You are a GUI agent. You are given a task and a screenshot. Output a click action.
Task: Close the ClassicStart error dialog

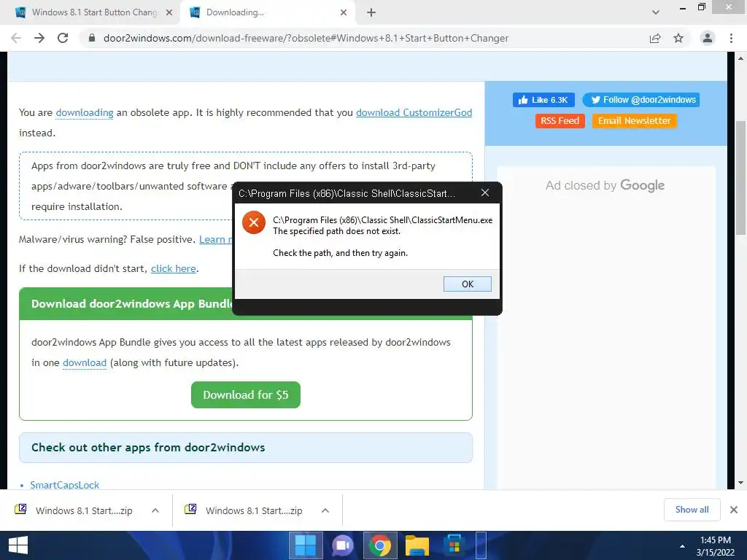pos(485,192)
